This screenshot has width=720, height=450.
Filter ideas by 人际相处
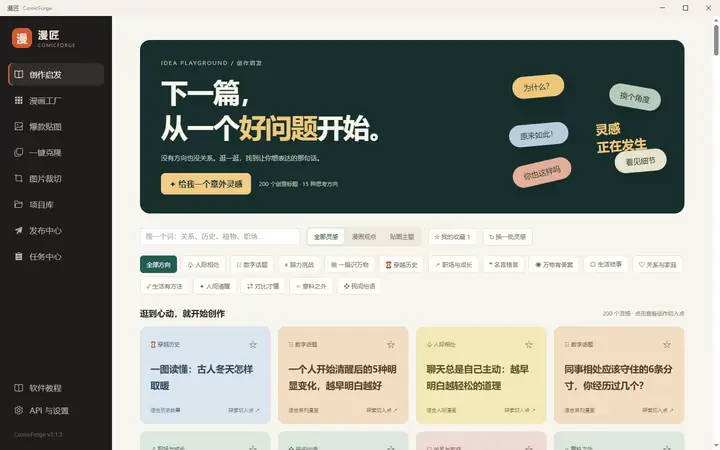coord(203,264)
